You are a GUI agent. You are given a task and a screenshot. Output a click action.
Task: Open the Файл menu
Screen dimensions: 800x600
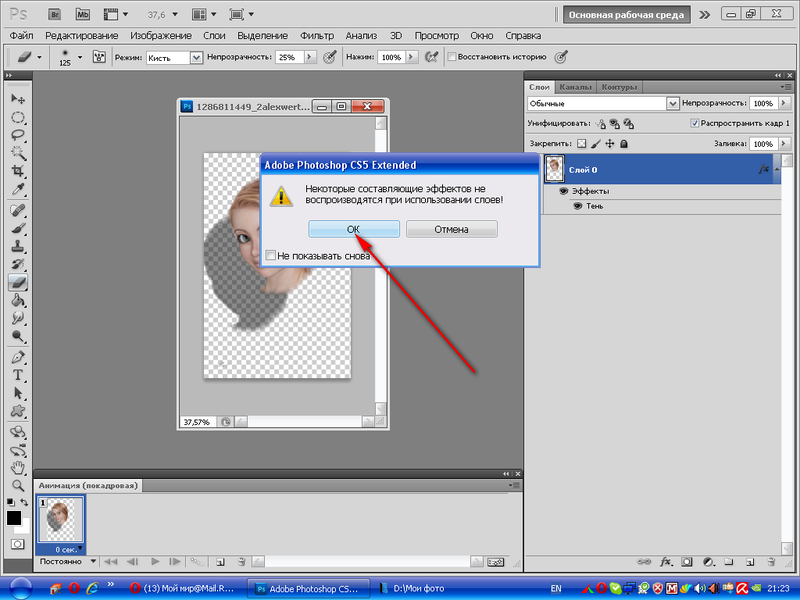21,36
